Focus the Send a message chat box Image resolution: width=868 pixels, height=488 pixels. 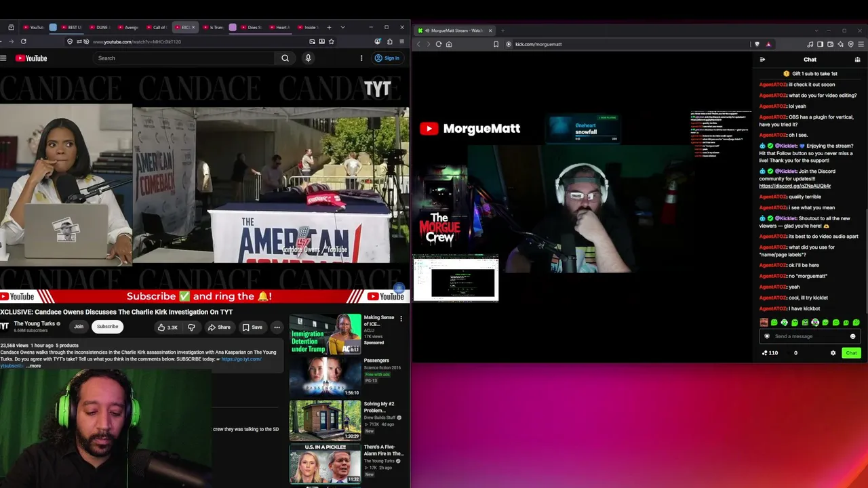[x=809, y=336]
